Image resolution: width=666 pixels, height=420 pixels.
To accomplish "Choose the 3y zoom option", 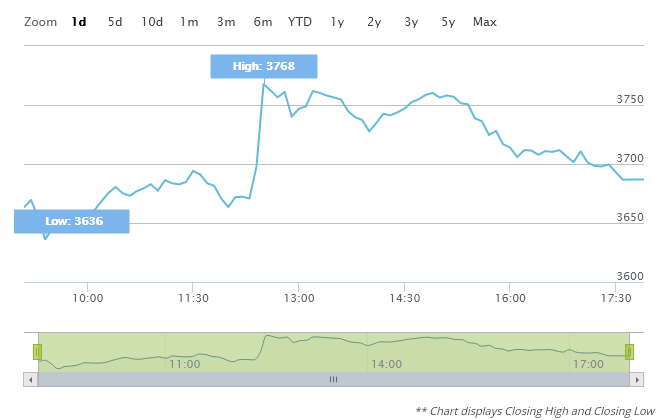I will click(x=411, y=22).
